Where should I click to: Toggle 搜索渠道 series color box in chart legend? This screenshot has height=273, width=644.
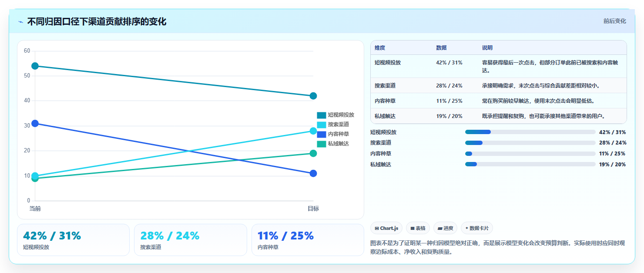tap(322, 125)
